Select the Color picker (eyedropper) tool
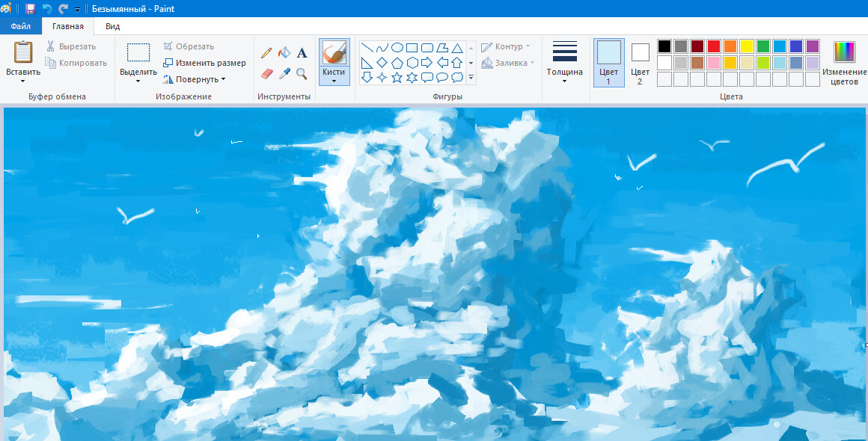 (285, 73)
